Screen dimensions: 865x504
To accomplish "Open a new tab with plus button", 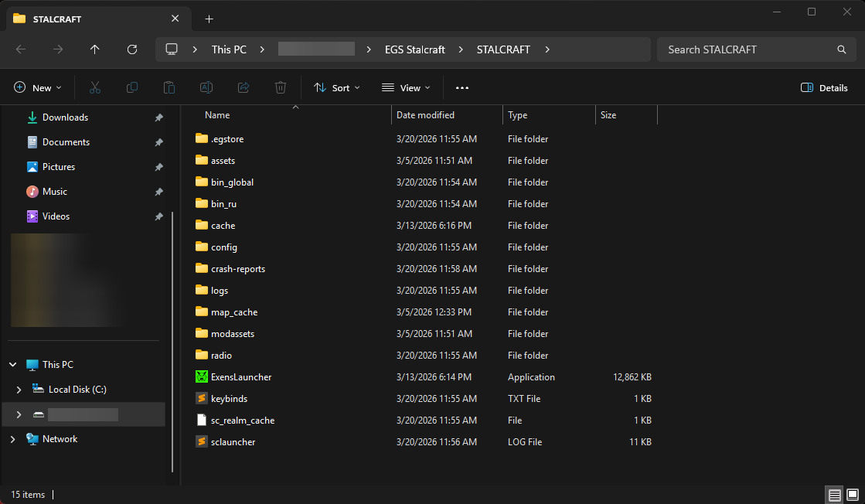I will 209,19.
